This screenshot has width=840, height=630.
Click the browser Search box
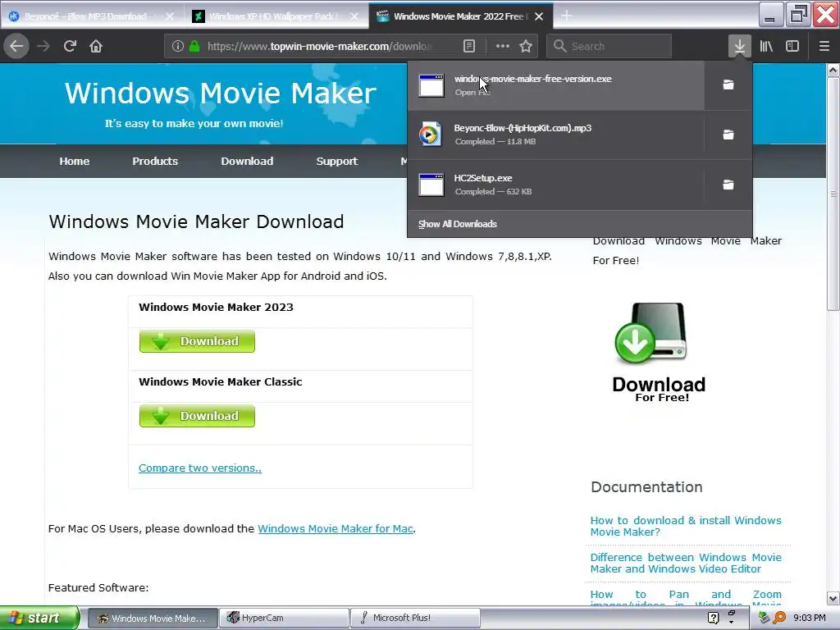pyautogui.click(x=609, y=46)
